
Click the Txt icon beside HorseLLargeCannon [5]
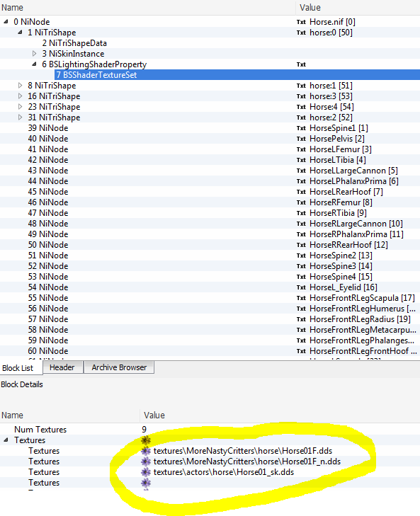[x=301, y=171]
